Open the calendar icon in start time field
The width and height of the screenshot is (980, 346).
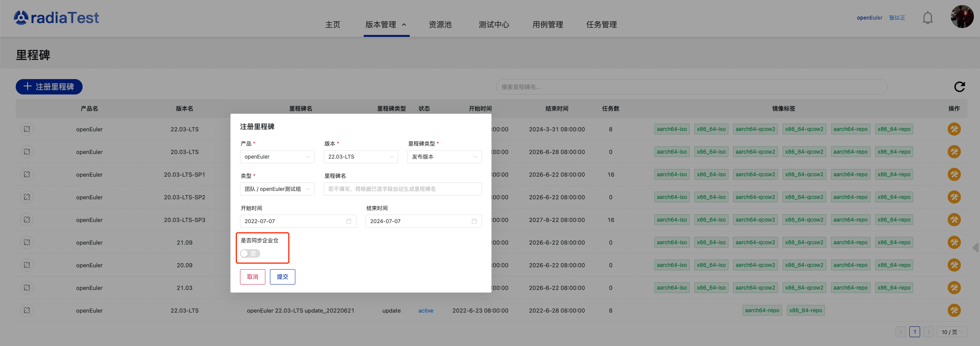[348, 221]
